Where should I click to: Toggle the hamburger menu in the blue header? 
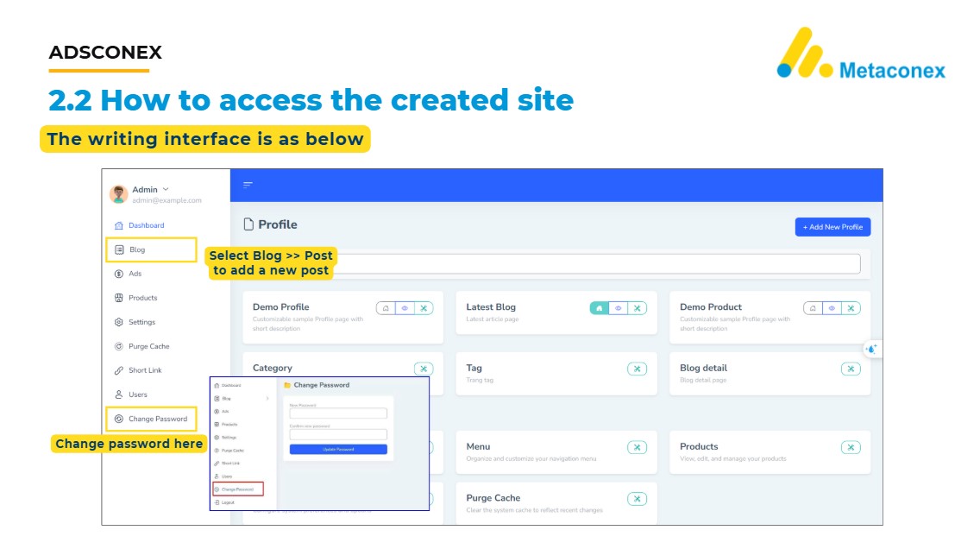pos(248,185)
